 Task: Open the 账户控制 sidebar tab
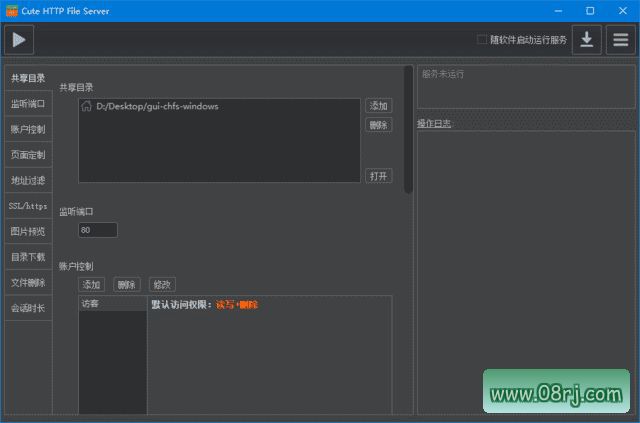pos(28,129)
